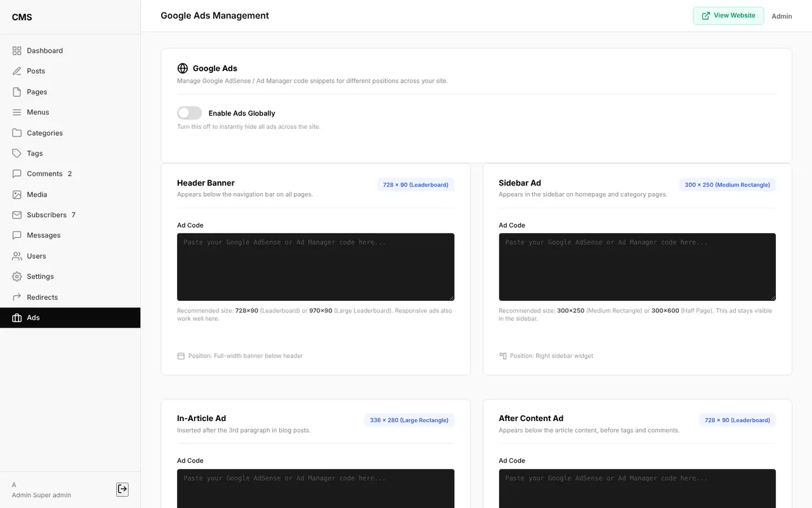
Task: Click the Tags label icon
Action: (16, 154)
